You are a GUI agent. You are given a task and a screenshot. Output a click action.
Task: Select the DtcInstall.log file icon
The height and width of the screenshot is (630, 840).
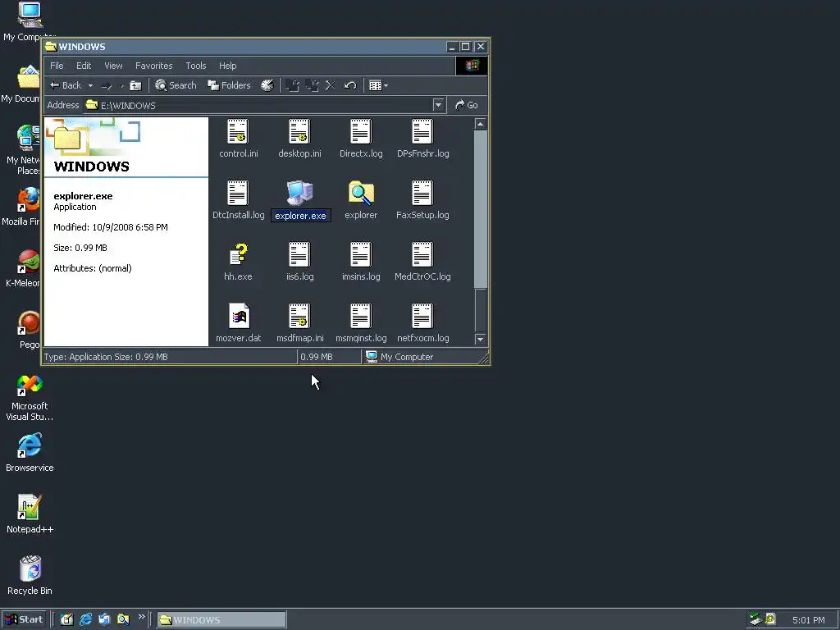coord(238,194)
